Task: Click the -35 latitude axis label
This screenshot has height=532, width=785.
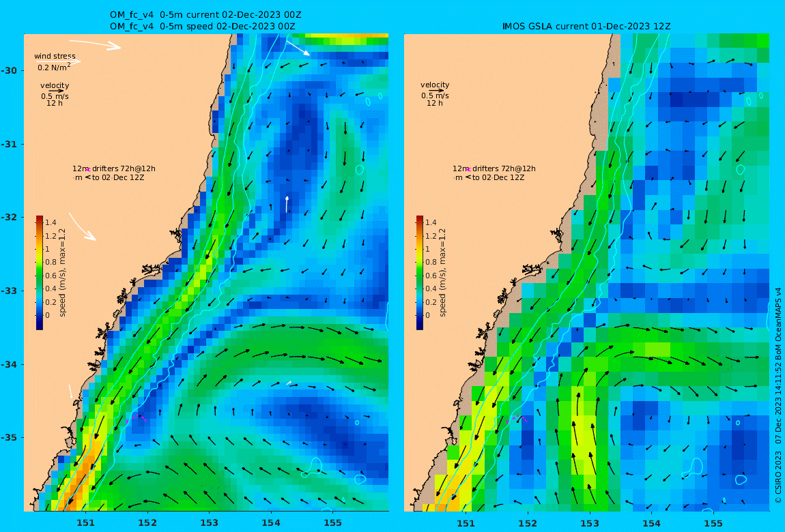Action: pyautogui.click(x=9, y=437)
